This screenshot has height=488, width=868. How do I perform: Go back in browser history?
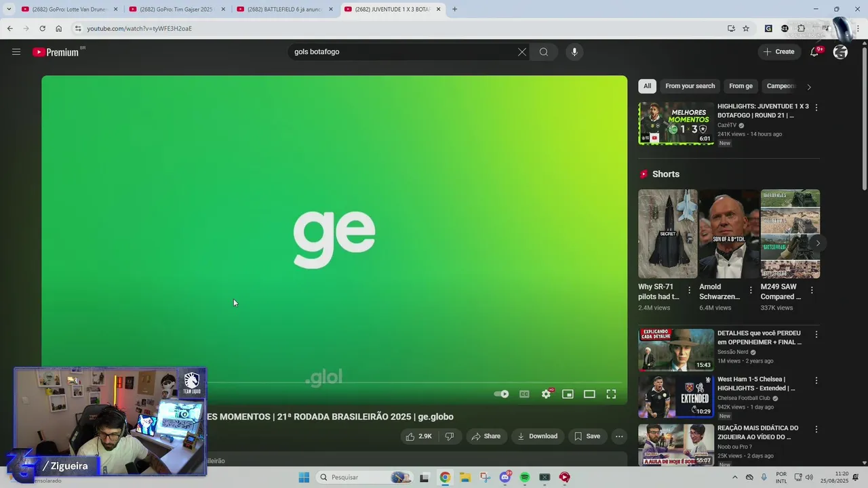[x=9, y=28]
